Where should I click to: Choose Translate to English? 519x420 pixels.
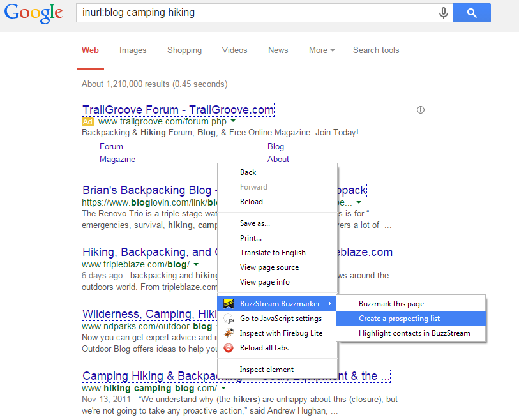pyautogui.click(x=277, y=253)
